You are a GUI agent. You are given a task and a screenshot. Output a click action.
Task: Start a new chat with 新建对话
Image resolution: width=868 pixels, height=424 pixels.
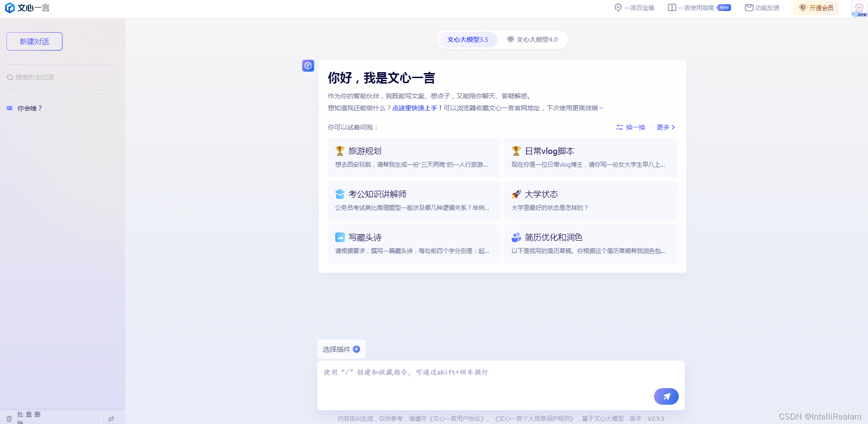[34, 41]
